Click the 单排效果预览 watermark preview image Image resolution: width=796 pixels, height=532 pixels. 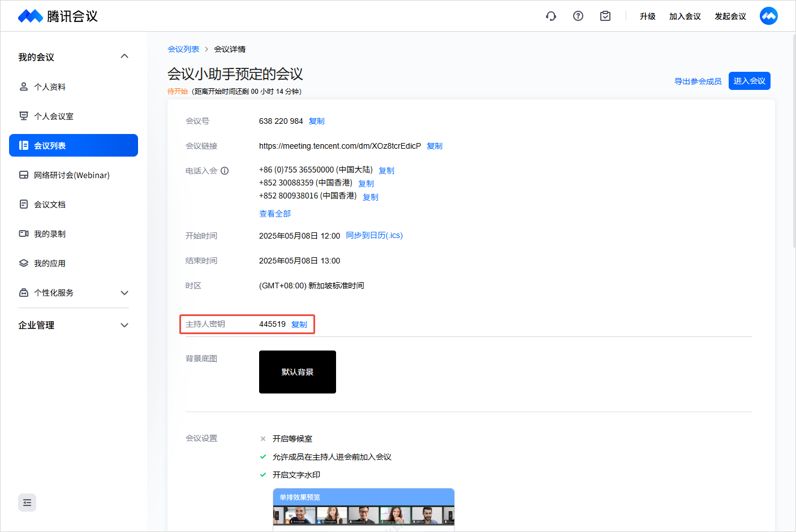364,509
